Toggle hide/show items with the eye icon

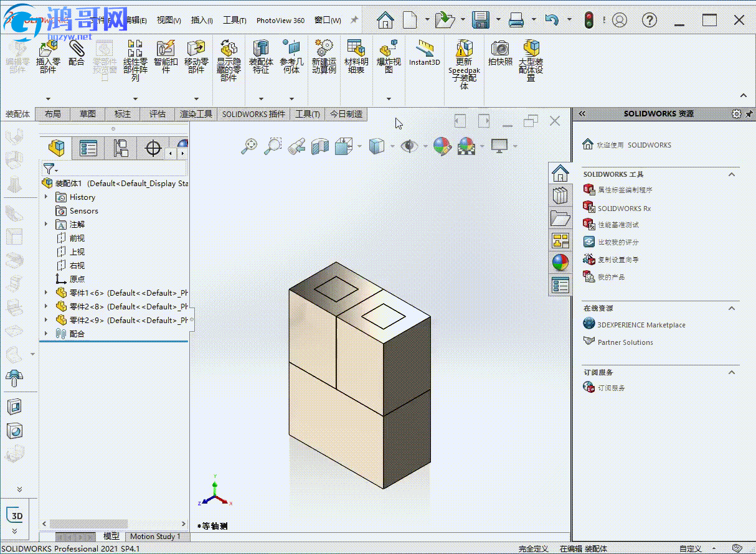click(x=409, y=146)
